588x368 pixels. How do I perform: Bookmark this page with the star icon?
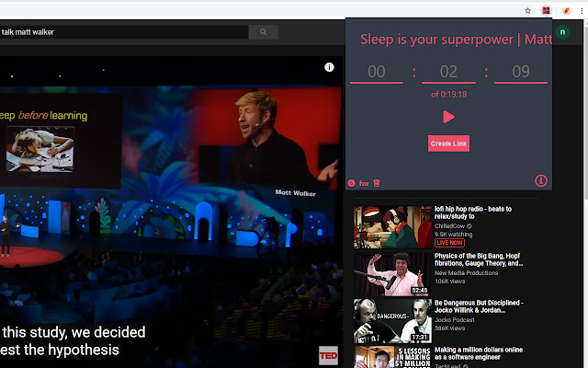[527, 10]
